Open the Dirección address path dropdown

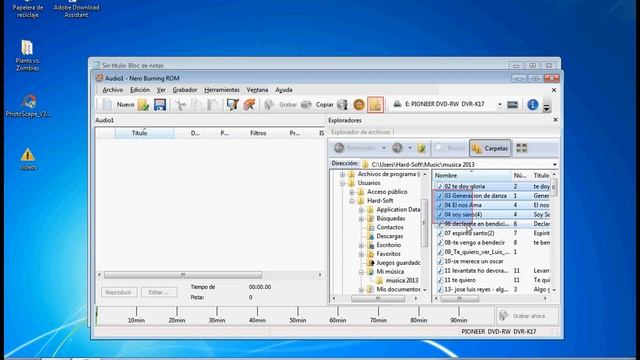coord(555,164)
